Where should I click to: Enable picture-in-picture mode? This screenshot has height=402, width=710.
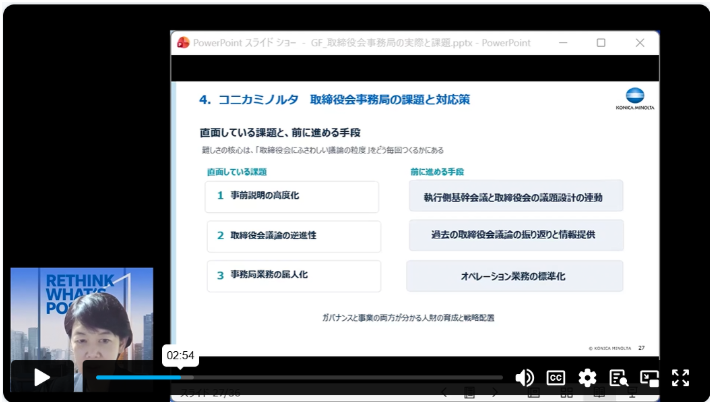coord(649,377)
